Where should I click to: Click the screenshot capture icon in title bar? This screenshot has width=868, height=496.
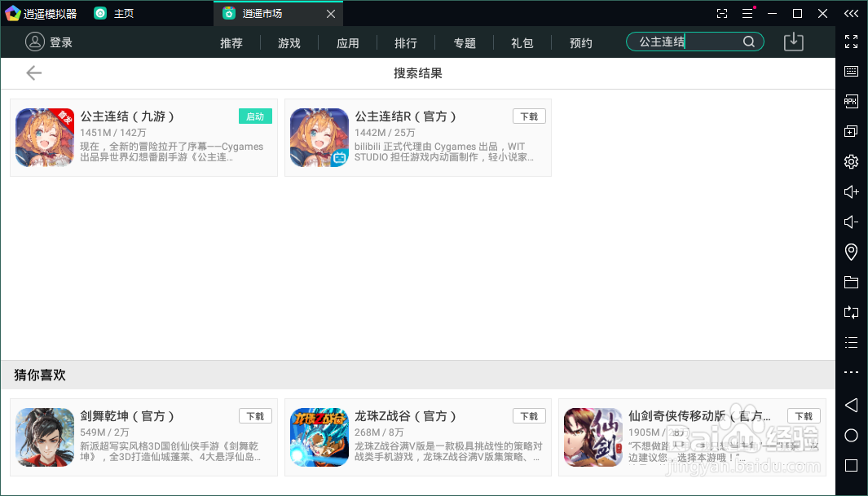click(x=722, y=13)
